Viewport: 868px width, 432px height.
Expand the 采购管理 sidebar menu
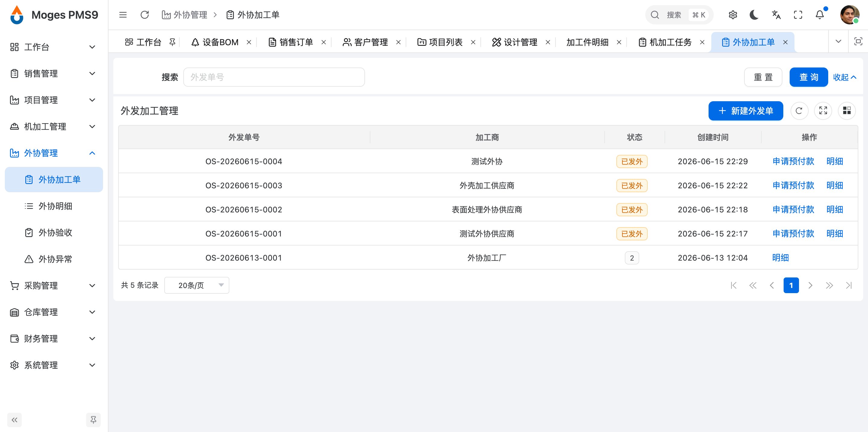click(x=54, y=286)
